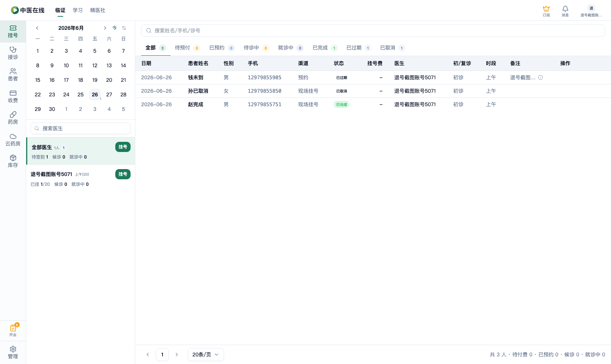Screen dimensions: 611x364
Task: Open the 挂号 registration sidebar section
Action: (x=13, y=32)
